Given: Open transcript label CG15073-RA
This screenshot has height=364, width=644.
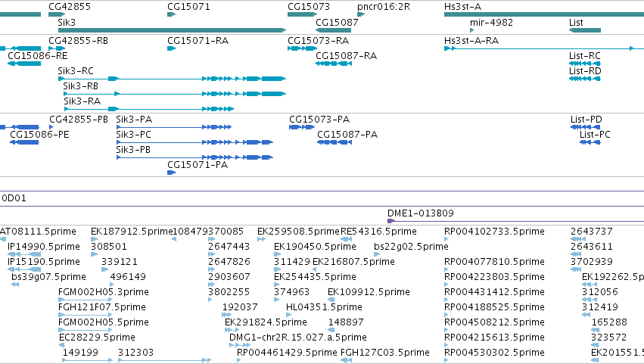Looking at the screenshot, I should [x=319, y=41].
